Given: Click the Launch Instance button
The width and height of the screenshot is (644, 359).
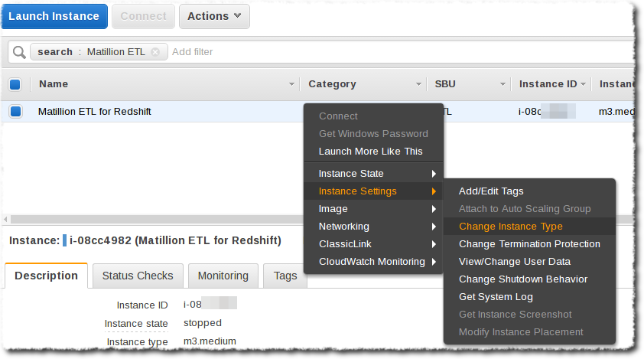Looking at the screenshot, I should [x=54, y=16].
